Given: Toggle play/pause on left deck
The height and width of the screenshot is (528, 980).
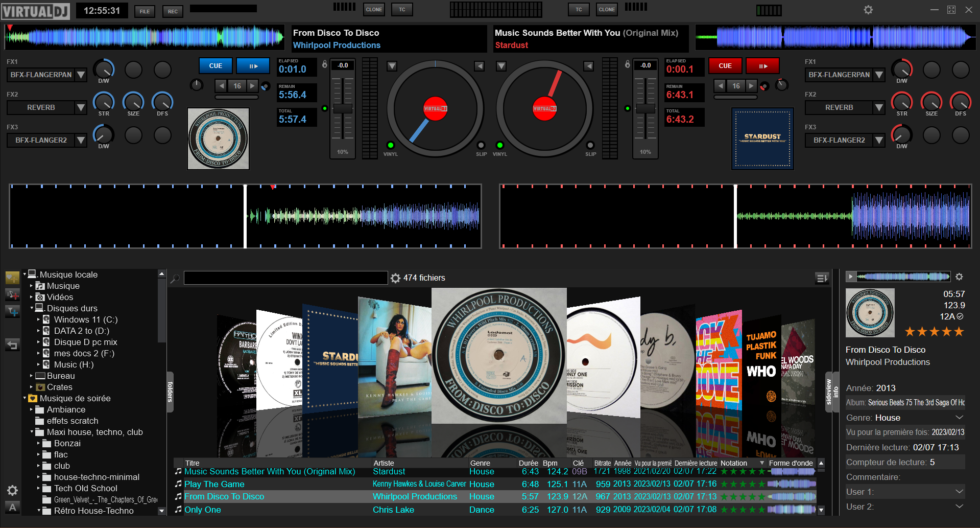Looking at the screenshot, I should [x=253, y=66].
